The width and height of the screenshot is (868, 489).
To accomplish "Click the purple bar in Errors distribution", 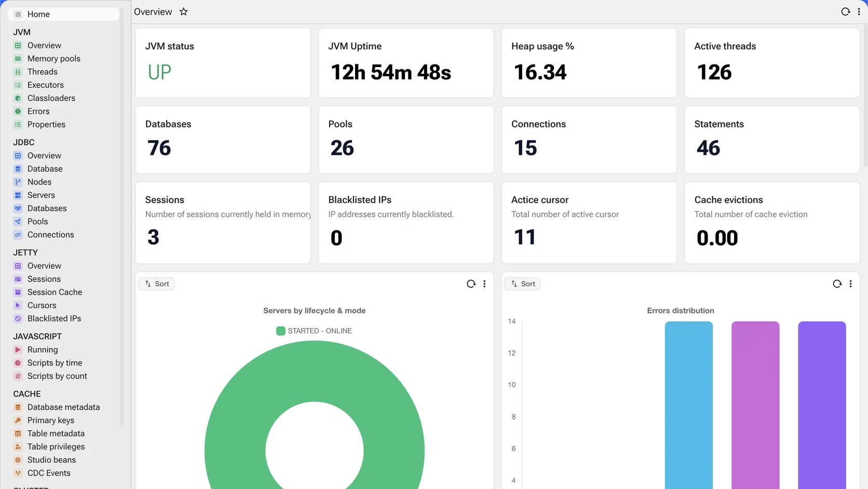I will [x=822, y=405].
